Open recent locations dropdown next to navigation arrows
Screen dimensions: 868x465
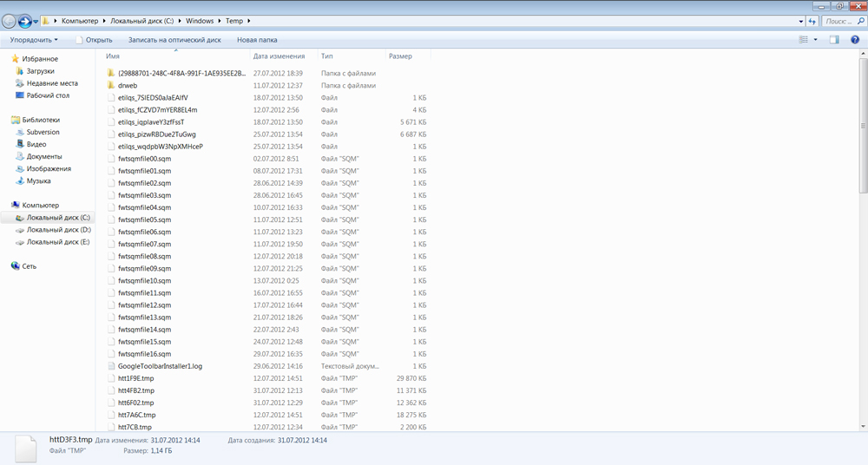click(36, 23)
